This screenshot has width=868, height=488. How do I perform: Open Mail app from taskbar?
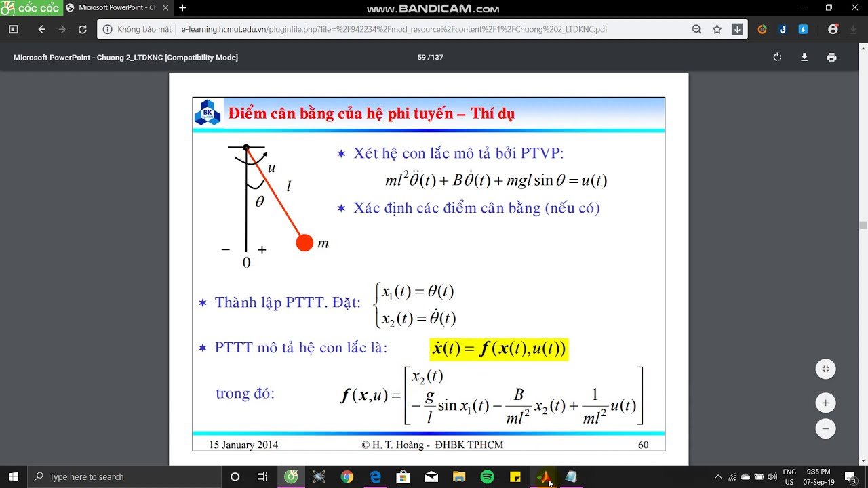(431, 476)
